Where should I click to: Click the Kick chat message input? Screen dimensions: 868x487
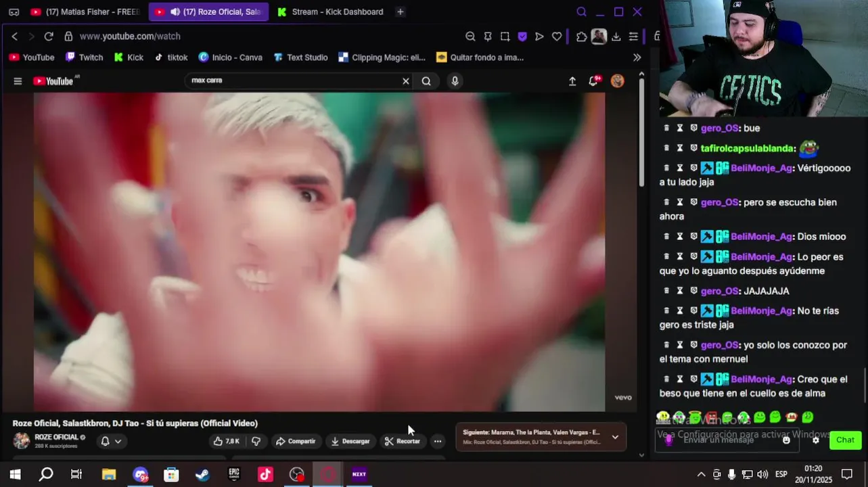coord(727,440)
